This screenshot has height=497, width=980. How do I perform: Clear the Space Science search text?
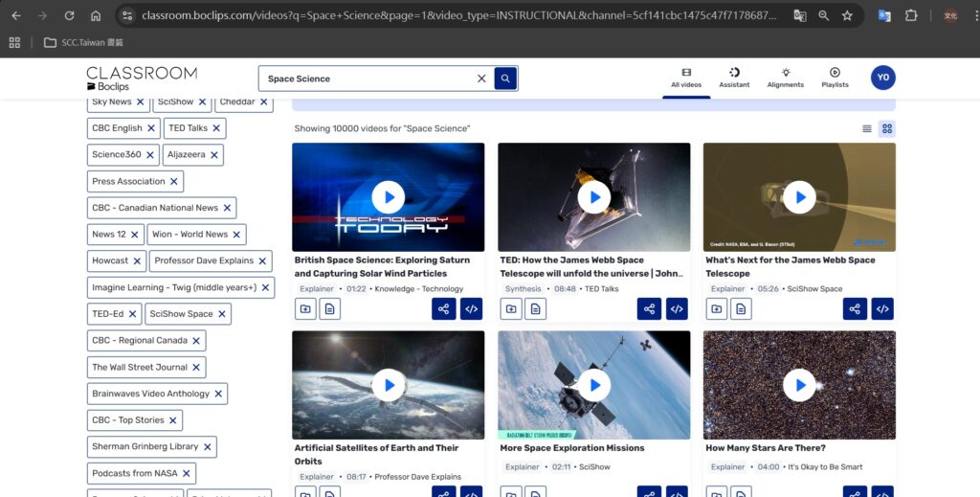(481, 79)
